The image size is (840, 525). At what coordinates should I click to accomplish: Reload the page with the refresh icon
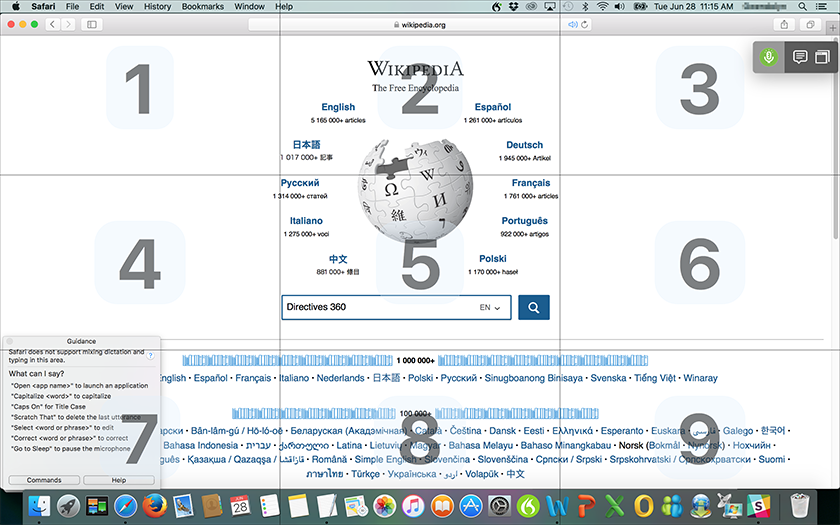coord(584,25)
